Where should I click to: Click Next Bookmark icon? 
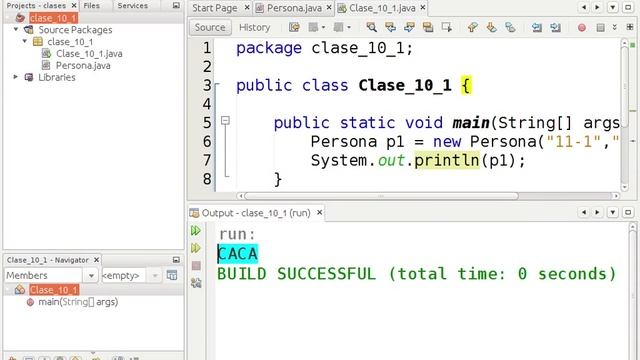(491, 27)
